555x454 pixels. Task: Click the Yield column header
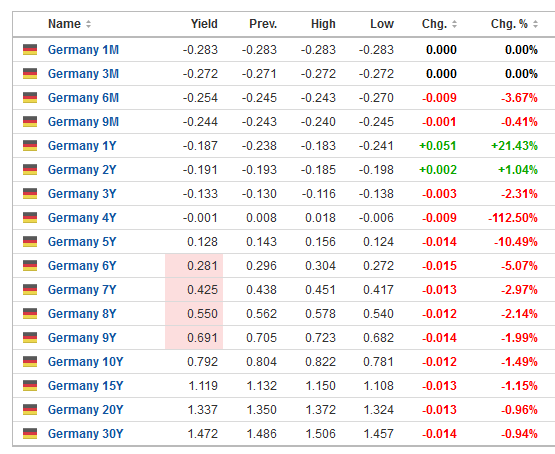pos(204,24)
